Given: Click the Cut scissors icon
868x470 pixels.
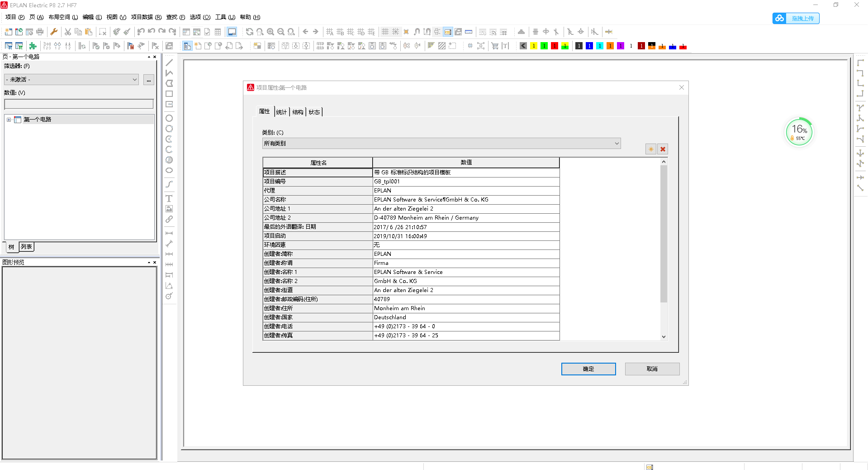Looking at the screenshot, I should tap(68, 32).
